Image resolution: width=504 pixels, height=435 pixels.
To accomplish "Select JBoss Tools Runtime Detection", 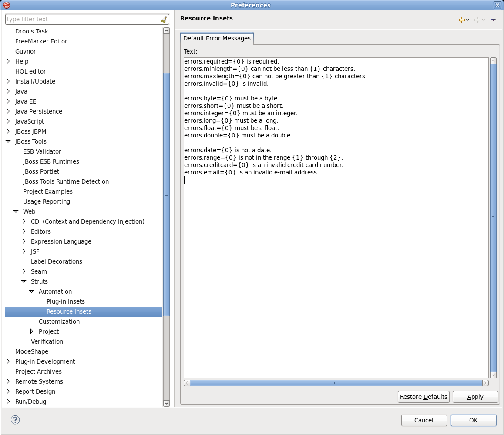I will (x=66, y=181).
